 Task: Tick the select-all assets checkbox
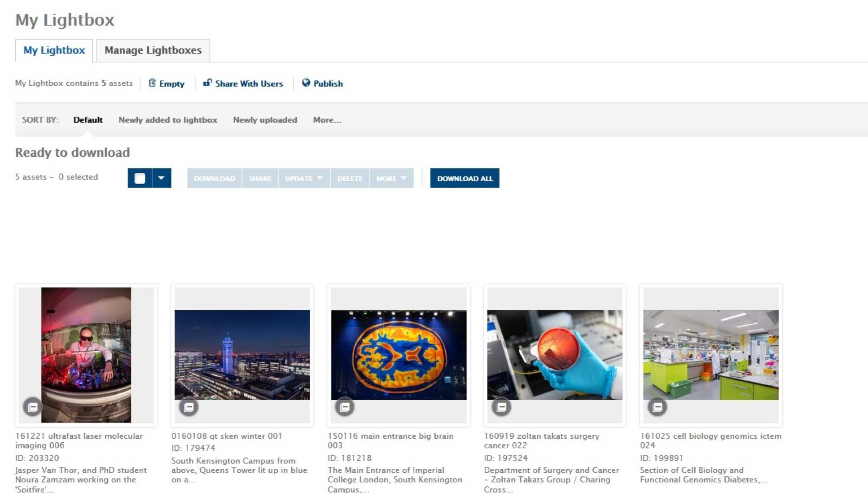(140, 178)
